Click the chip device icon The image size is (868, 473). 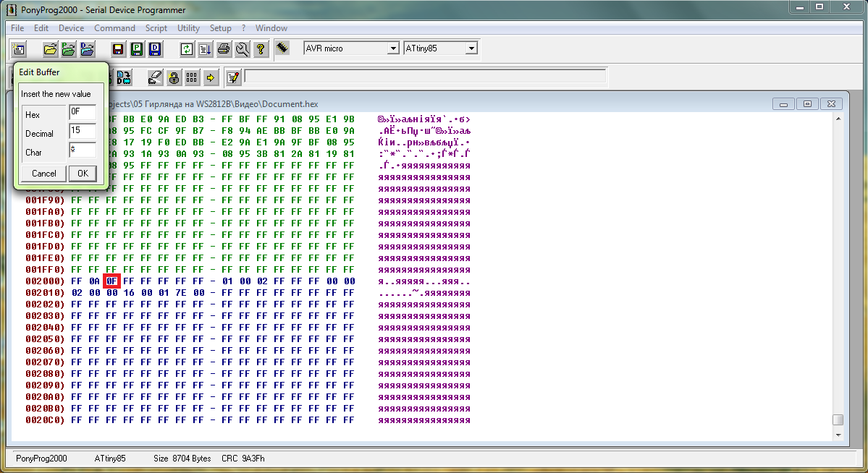pyautogui.click(x=282, y=48)
